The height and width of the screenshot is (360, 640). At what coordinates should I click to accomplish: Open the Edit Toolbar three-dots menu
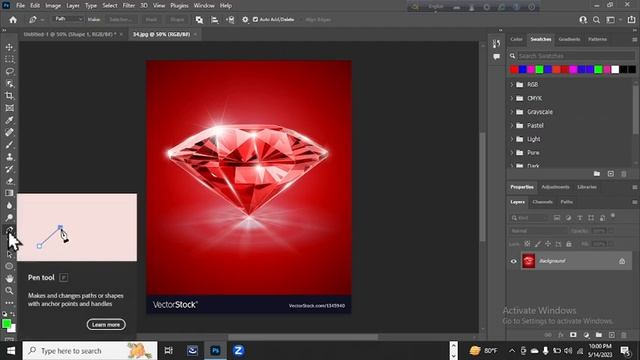click(x=9, y=303)
